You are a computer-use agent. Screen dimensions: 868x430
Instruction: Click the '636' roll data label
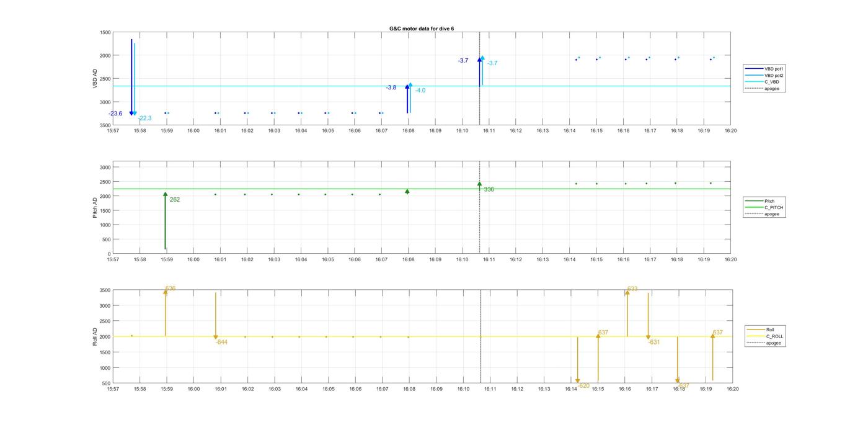(x=170, y=289)
